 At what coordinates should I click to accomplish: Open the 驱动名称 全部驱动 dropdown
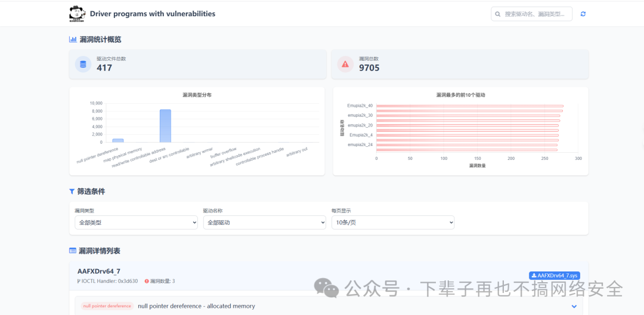click(x=265, y=223)
